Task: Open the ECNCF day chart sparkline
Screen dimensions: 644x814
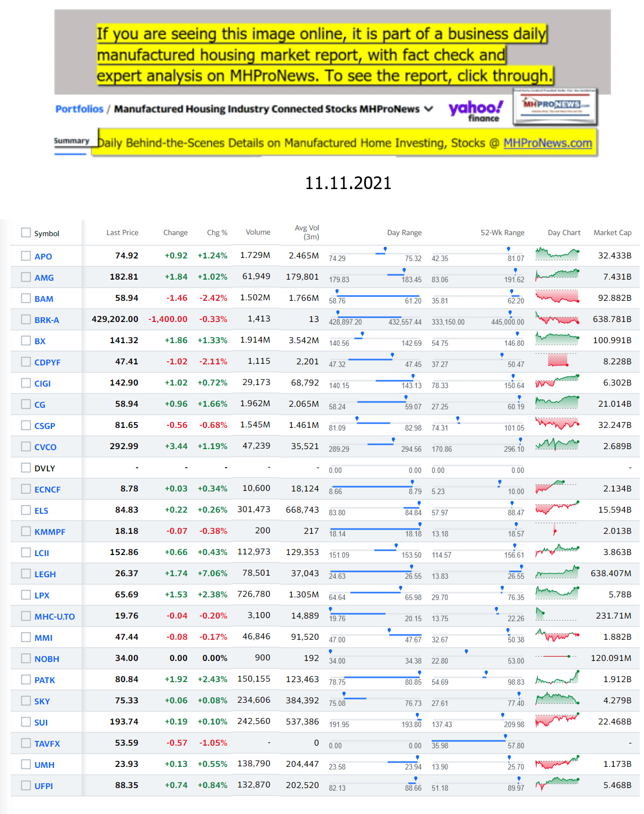Action: coord(557,487)
